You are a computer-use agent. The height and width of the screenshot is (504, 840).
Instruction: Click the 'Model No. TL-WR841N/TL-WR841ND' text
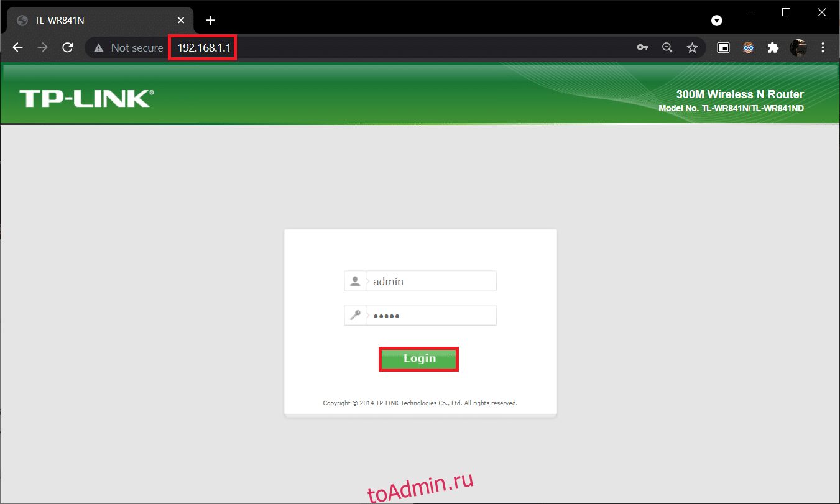point(731,109)
